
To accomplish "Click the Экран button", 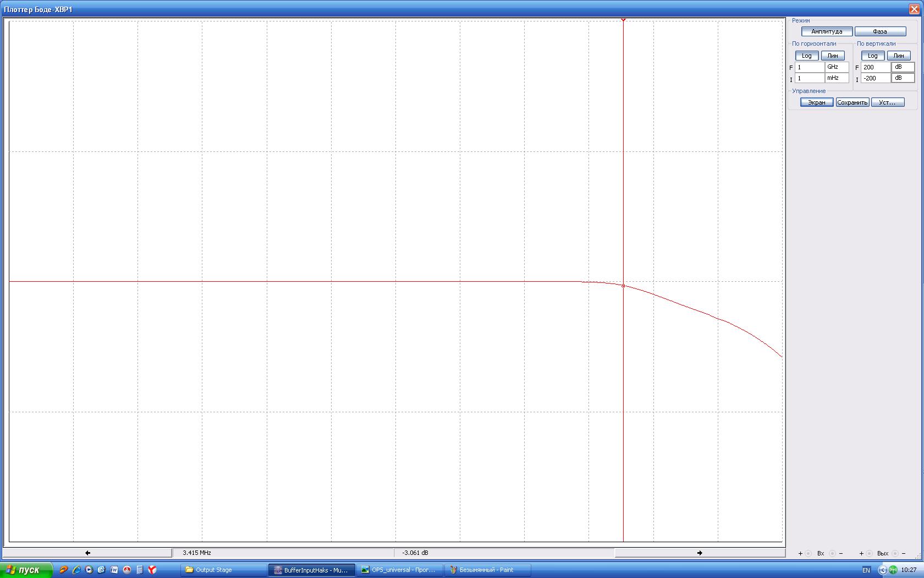I will click(x=817, y=102).
